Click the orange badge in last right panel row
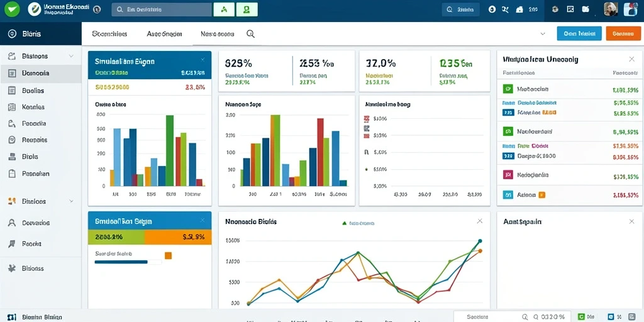 click(x=541, y=195)
